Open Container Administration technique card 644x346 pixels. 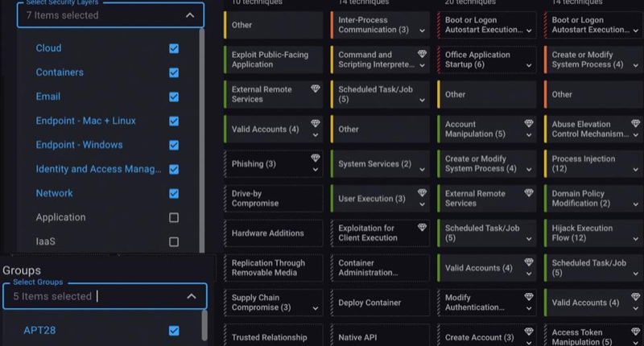[380, 268]
